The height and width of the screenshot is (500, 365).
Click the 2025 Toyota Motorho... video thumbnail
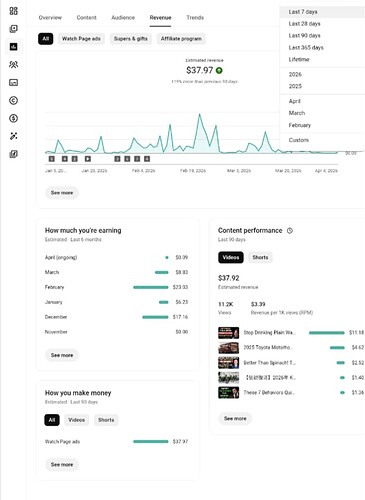coord(228,348)
